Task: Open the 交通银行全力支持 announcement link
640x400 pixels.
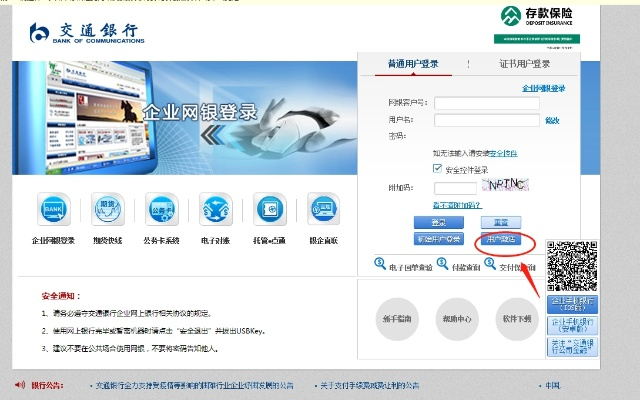Action: point(194,385)
